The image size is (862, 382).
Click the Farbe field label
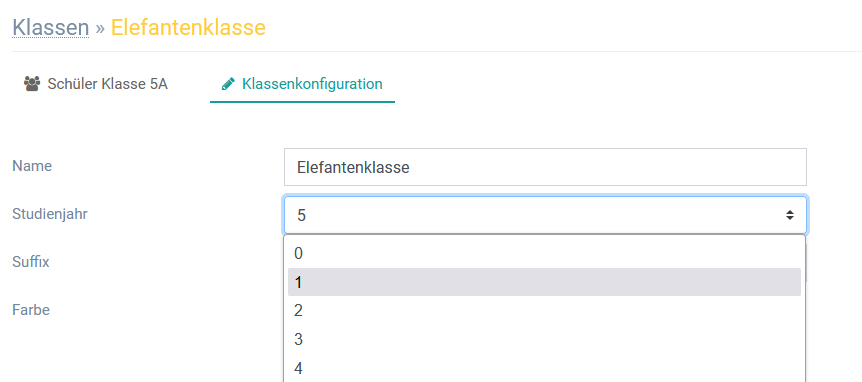[31, 309]
